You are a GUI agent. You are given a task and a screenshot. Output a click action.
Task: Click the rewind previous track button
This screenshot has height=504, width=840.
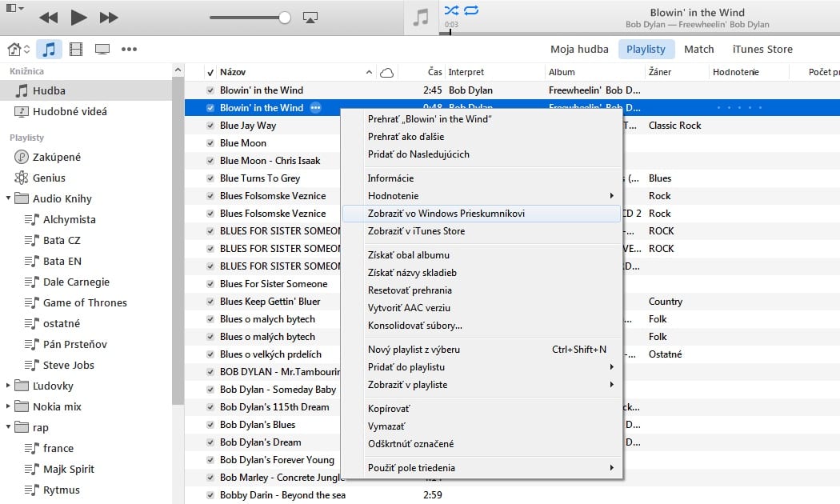point(48,18)
